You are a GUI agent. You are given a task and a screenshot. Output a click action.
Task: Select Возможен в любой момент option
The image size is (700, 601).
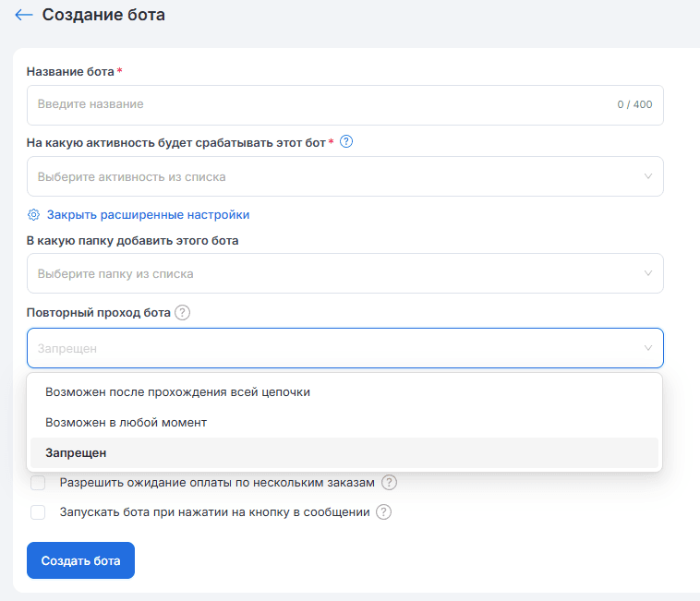(x=344, y=423)
